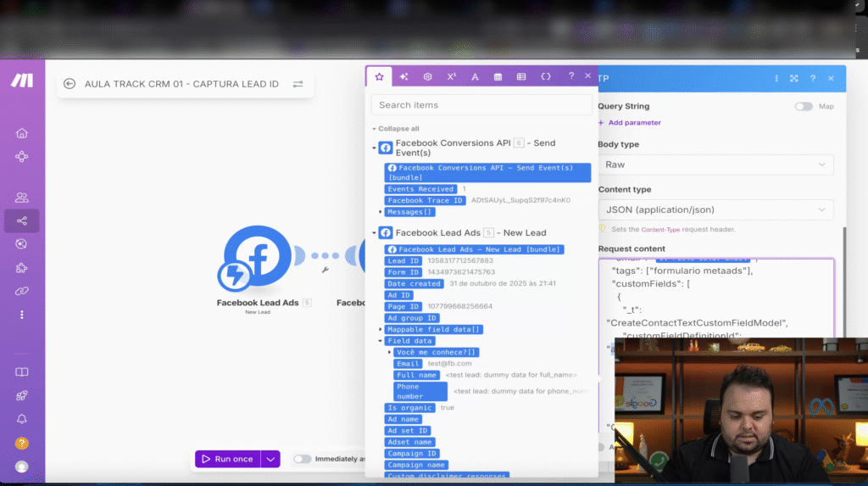Open the array functions tab
Screen dimensions: 868x486
[521, 76]
